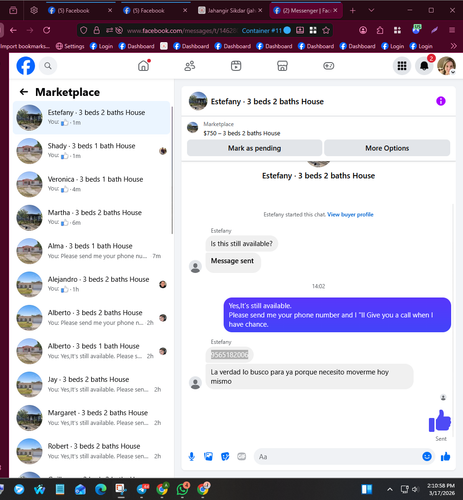Open View buyer profile link
Viewport: 463px width, 500px height.
350,214
